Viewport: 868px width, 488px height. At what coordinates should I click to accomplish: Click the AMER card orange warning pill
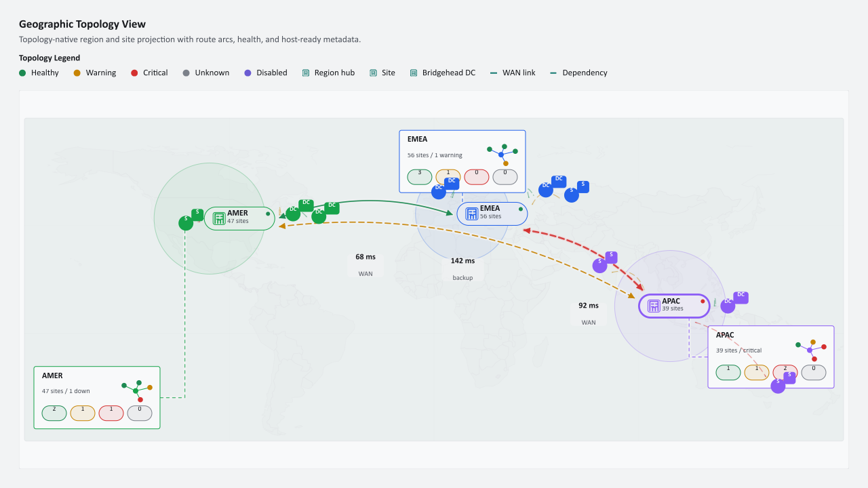click(83, 413)
